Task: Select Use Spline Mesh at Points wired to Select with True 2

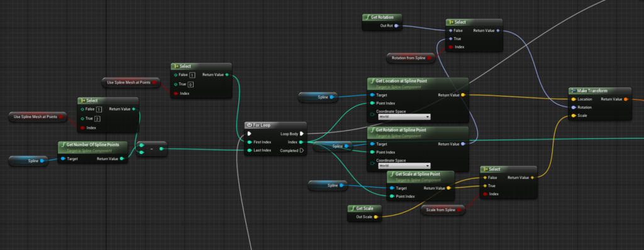Action: click(38, 117)
